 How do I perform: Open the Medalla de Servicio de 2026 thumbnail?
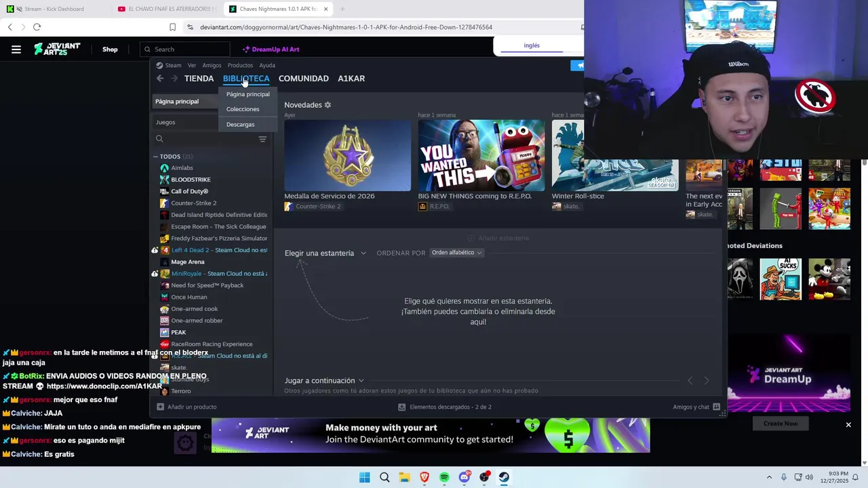pyautogui.click(x=347, y=155)
